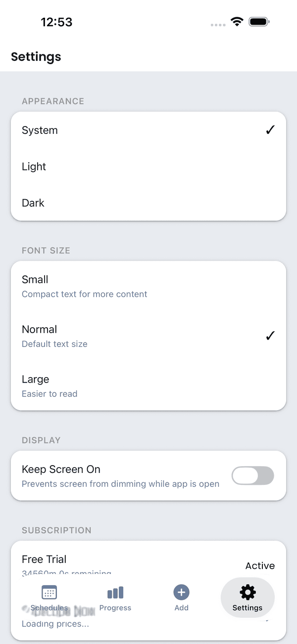
Task: Switch to the Progress tab
Action: click(115, 599)
